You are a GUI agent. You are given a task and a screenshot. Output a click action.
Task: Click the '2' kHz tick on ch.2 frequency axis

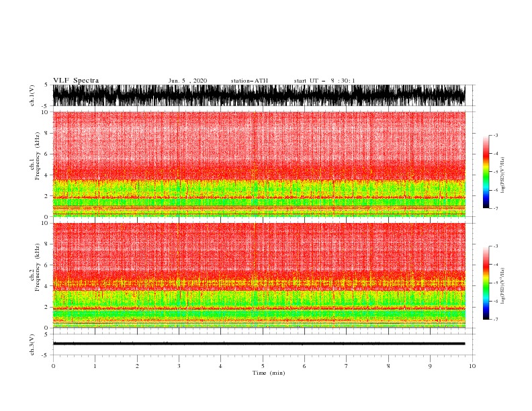(x=46, y=307)
